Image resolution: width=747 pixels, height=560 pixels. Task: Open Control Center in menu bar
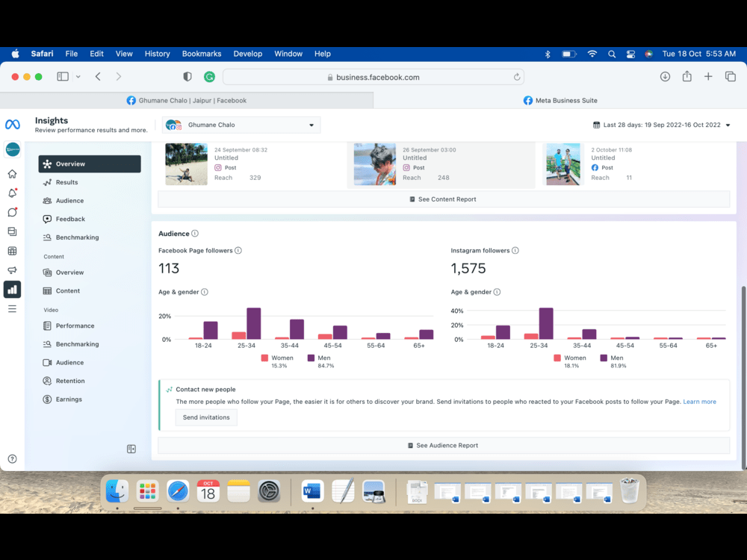[x=630, y=54]
